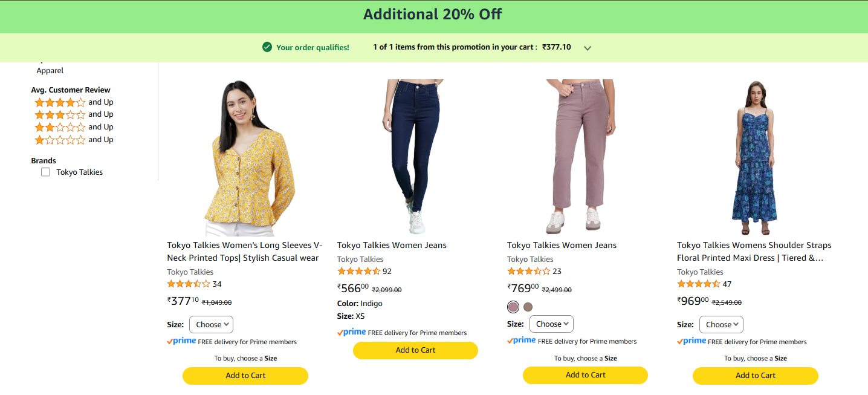Open the 23 reviews count for mauve jeans
868x395 pixels.
[557, 272]
